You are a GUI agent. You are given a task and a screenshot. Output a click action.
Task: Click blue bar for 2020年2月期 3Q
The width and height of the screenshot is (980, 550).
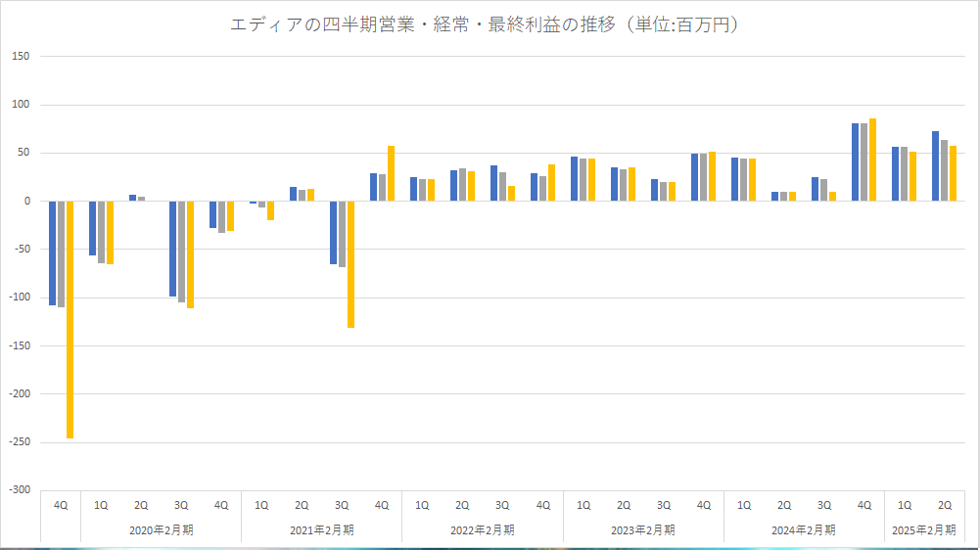click(x=173, y=249)
